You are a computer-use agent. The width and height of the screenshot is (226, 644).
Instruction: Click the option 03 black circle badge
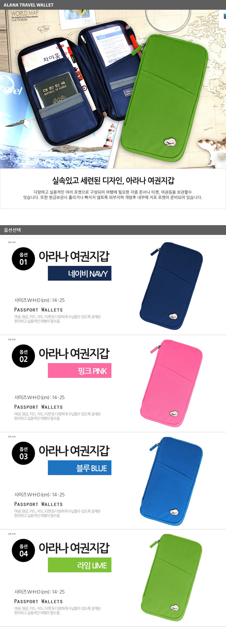[23, 453]
